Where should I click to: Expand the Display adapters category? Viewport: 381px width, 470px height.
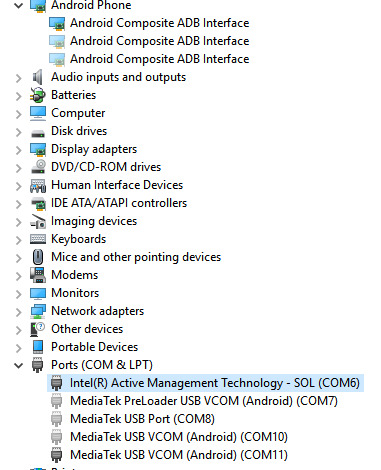(x=19, y=149)
